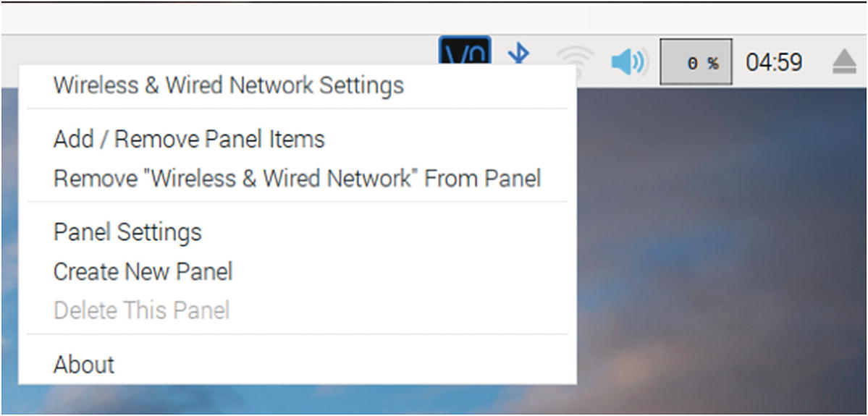This screenshot has width=868, height=416.
Task: Click empty panel space between clock and eject icon
Action: pyautogui.click(x=817, y=63)
